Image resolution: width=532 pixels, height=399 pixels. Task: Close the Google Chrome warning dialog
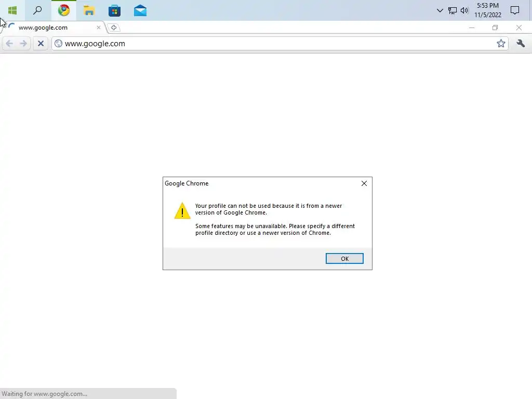[364, 183]
